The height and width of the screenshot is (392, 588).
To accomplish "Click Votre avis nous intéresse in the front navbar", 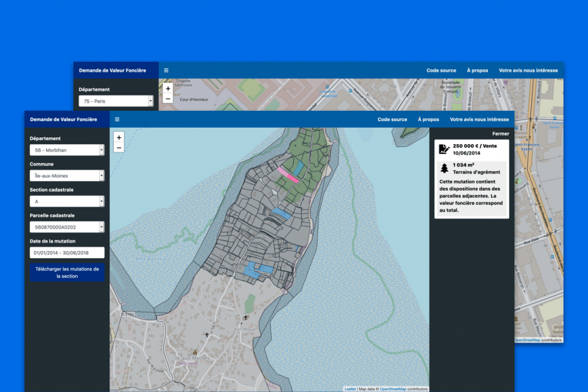I will point(479,119).
